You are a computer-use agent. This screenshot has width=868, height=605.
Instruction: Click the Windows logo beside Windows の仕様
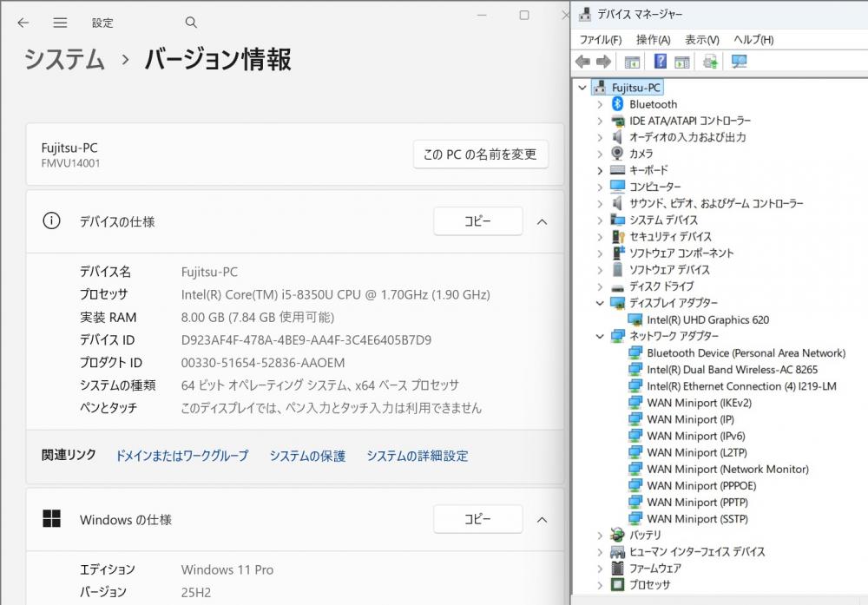pos(51,519)
